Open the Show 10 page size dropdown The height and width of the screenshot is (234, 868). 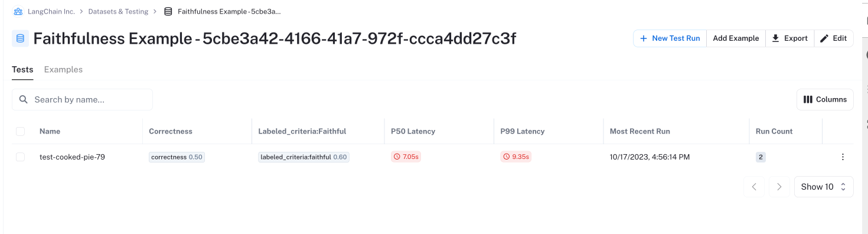point(824,187)
